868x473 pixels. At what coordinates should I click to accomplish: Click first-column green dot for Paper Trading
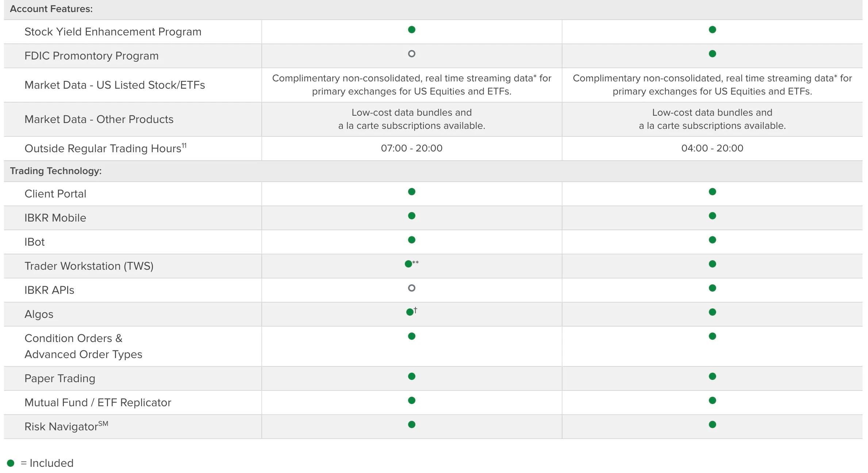[411, 376]
